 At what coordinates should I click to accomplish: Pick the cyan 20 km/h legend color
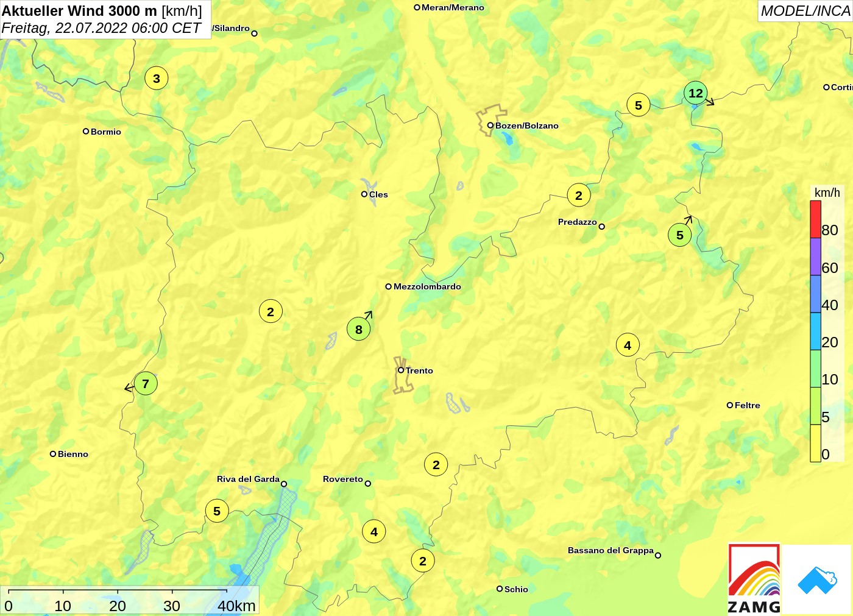click(815, 331)
